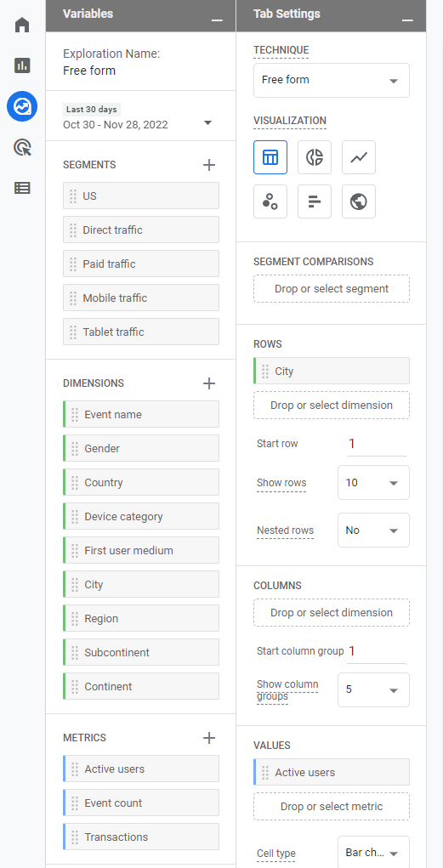Select the Line chart visualization
The image size is (443, 868).
(359, 157)
